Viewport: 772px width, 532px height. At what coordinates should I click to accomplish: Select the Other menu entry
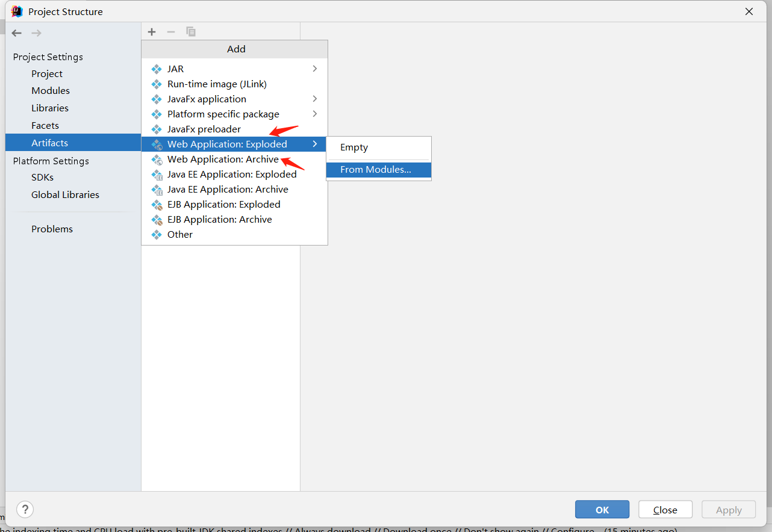pos(235,235)
